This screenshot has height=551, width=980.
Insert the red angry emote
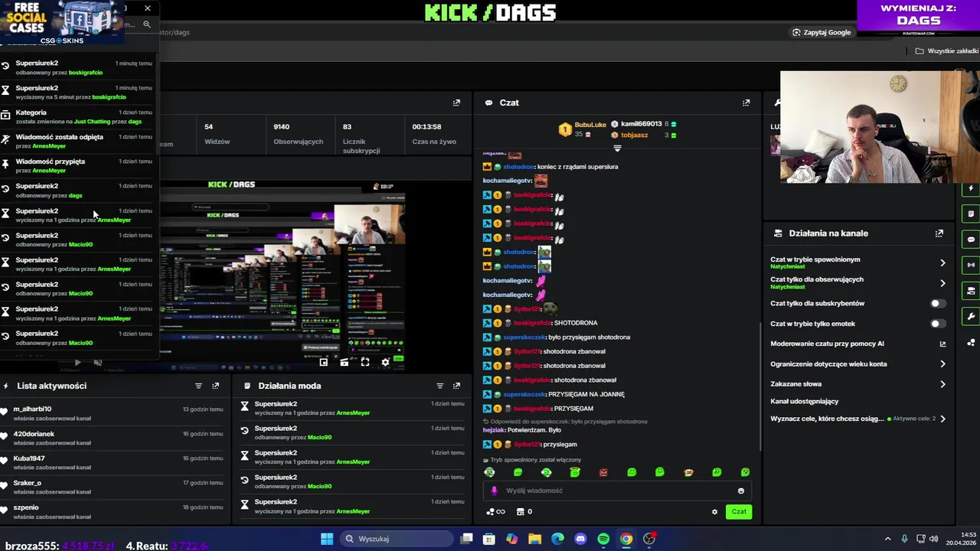tap(603, 472)
